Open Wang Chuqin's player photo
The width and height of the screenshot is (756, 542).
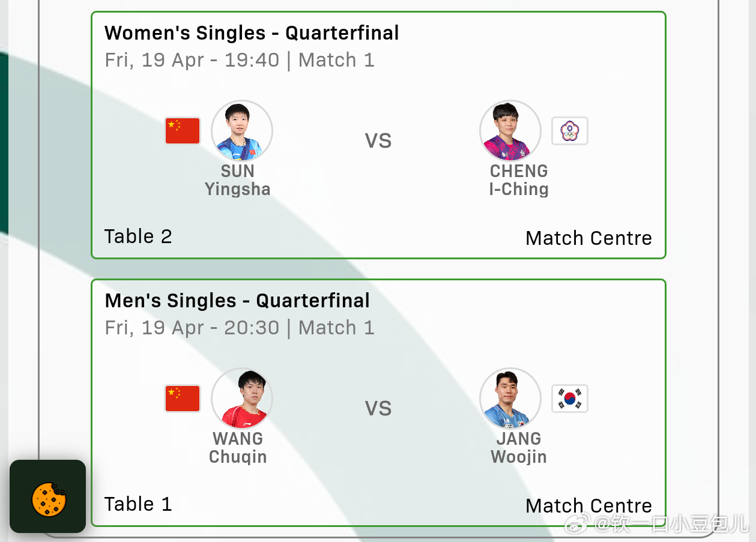click(242, 399)
